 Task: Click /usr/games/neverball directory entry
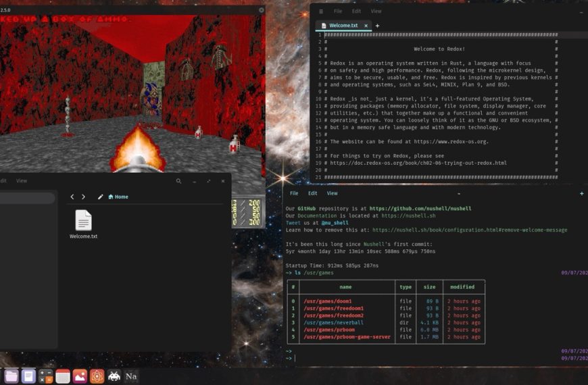coord(333,322)
